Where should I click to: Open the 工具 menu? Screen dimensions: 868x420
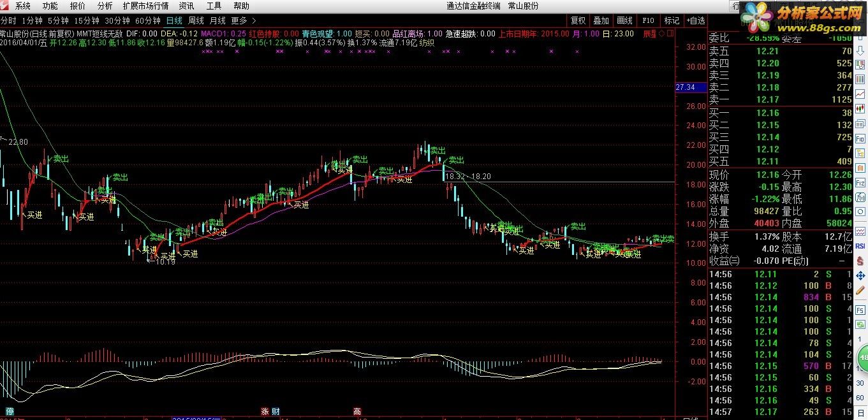click(x=214, y=6)
